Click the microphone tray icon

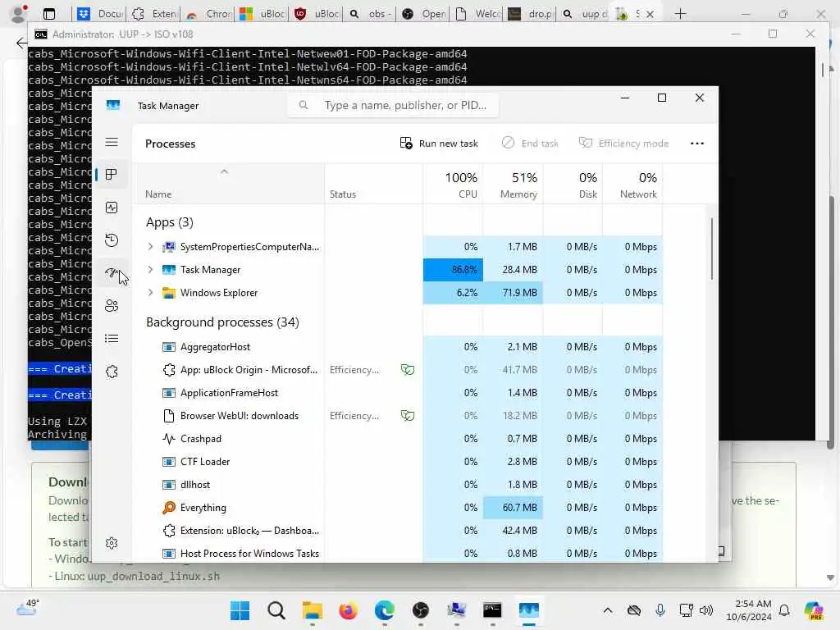pyautogui.click(x=660, y=610)
